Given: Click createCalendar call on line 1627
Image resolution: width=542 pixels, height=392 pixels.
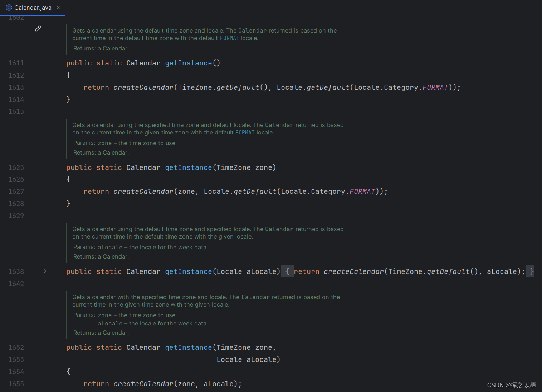Looking at the screenshot, I should pyautogui.click(x=143, y=192).
